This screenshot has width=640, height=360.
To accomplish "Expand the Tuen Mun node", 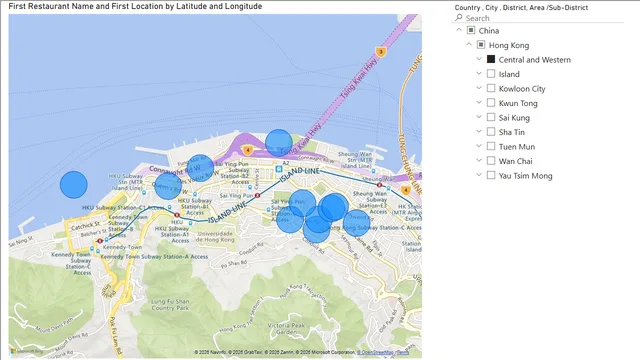I will (x=479, y=146).
